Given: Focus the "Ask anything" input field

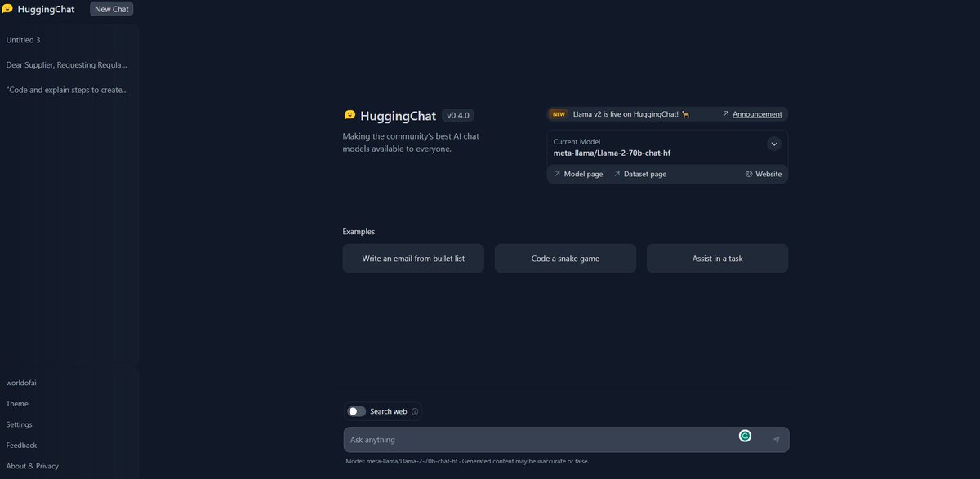Looking at the screenshot, I should [x=566, y=440].
